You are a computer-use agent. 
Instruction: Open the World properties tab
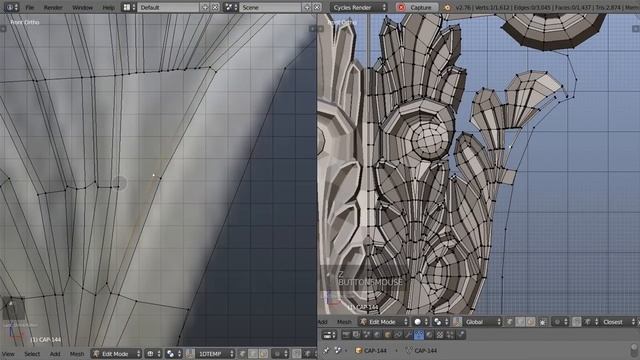[x=378, y=335]
